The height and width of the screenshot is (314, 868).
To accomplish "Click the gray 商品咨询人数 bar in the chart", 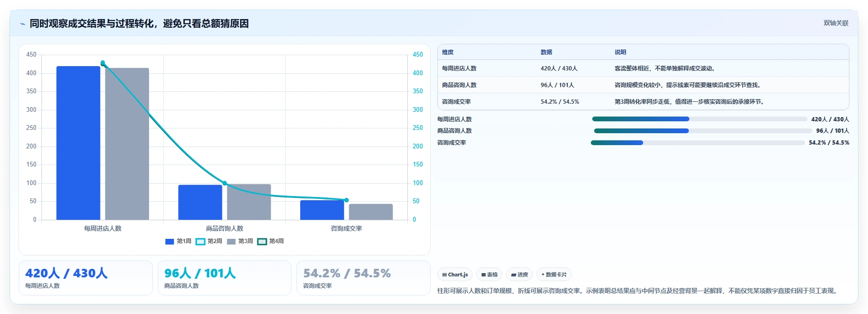I will [x=249, y=202].
